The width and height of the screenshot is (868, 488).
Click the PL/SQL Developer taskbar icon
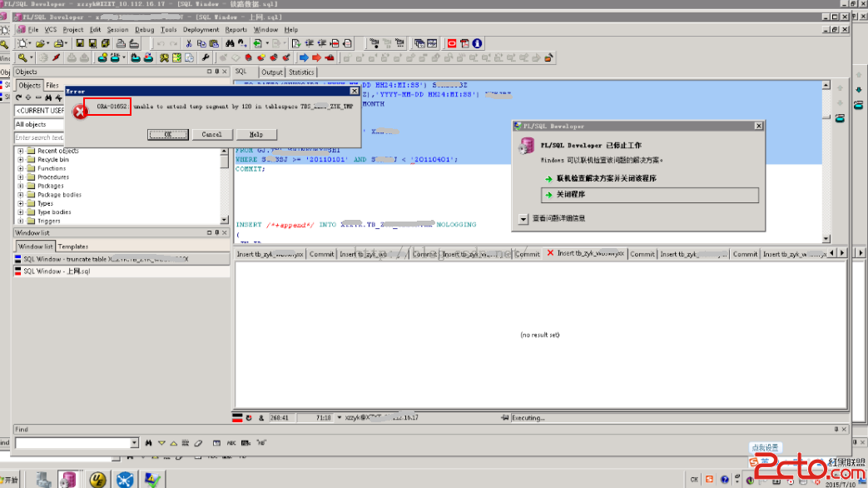tap(68, 479)
